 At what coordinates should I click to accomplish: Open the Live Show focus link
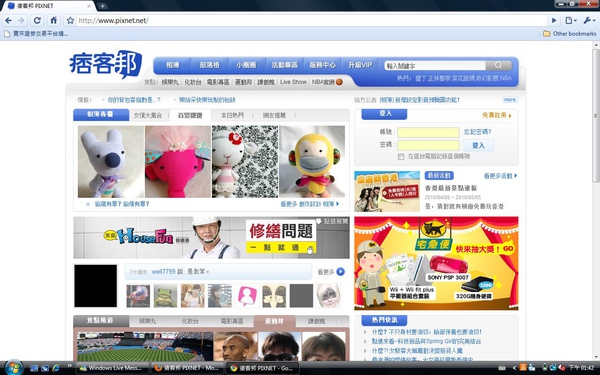click(293, 82)
